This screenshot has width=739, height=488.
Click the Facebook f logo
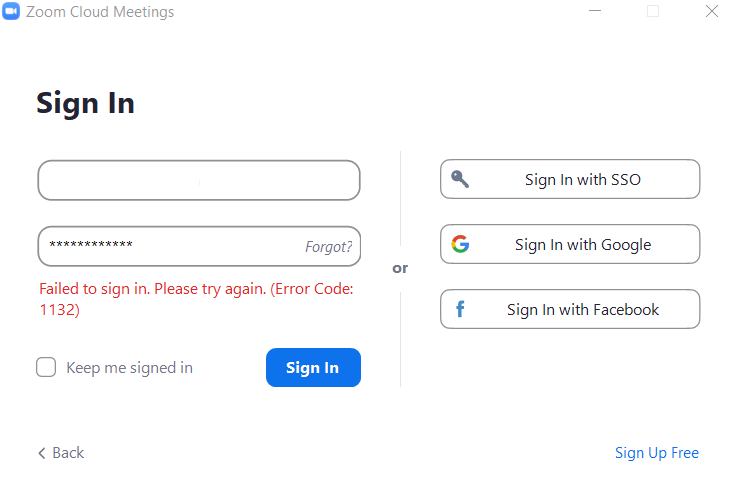coord(460,310)
